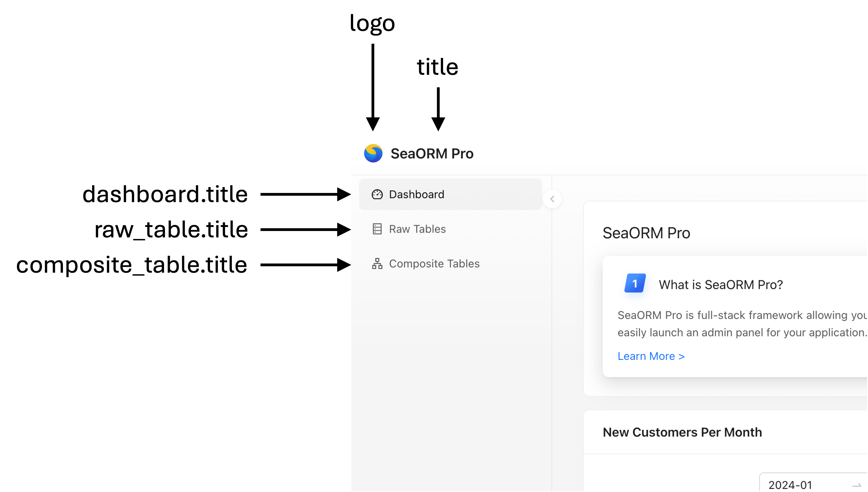
Task: Click the New Customers Per Month title
Action: [x=682, y=432]
